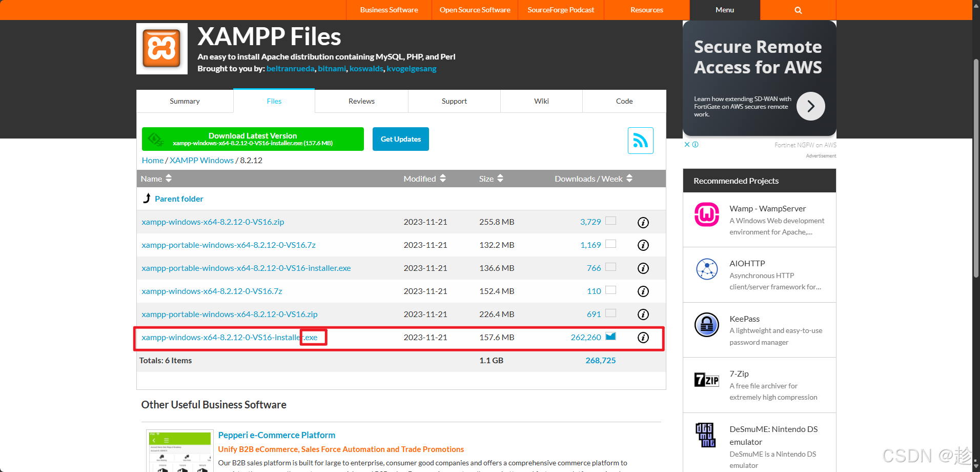This screenshot has height=472, width=980.
Task: Go to Home breadcrumb link
Action: 153,160
